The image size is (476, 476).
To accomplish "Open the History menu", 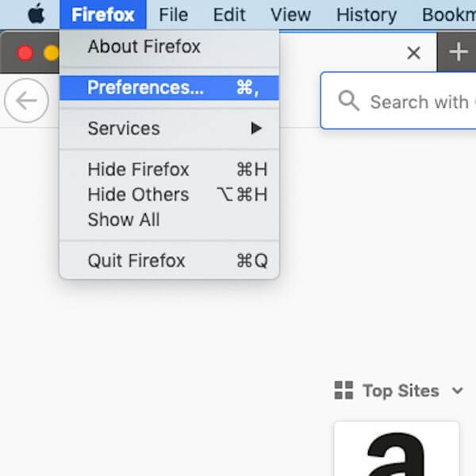I will [366, 14].
